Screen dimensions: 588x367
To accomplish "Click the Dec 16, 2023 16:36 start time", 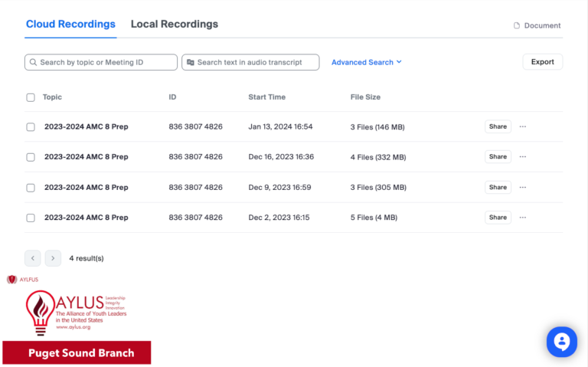I will 281,156.
